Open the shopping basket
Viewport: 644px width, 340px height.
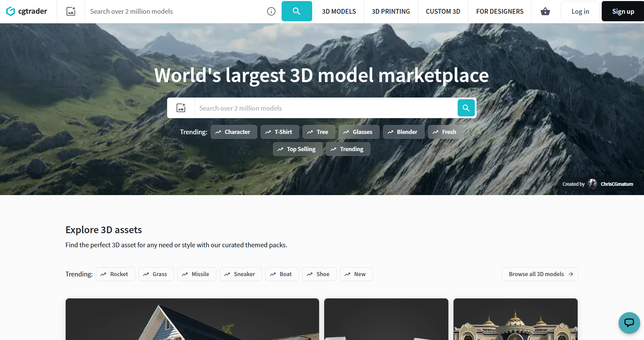pos(545,11)
